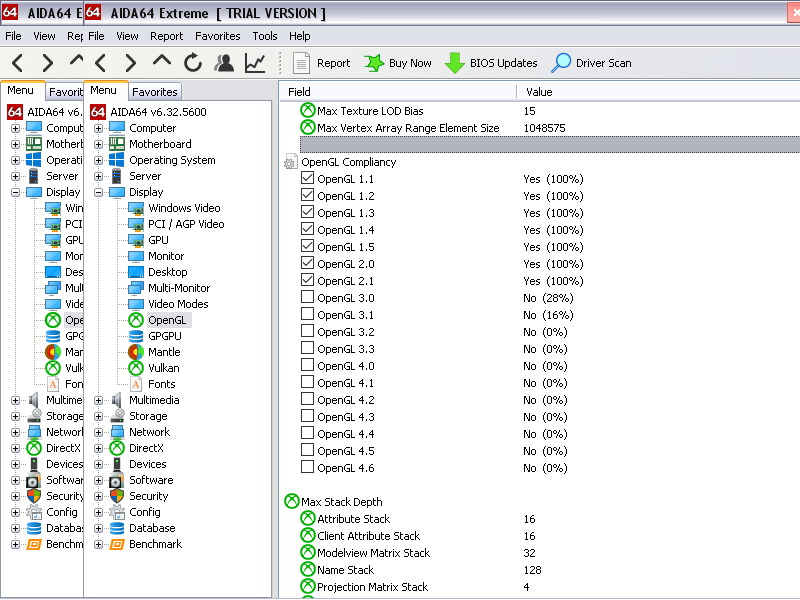Expand the Multimedia node in front tree
Viewport: 800px width, 600px height.
[98, 401]
